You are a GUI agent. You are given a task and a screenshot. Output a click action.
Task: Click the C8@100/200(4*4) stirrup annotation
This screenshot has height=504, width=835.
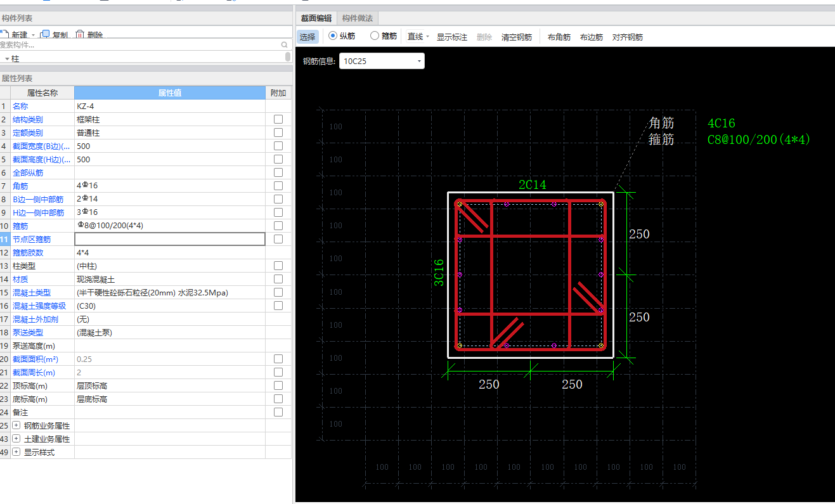point(759,139)
